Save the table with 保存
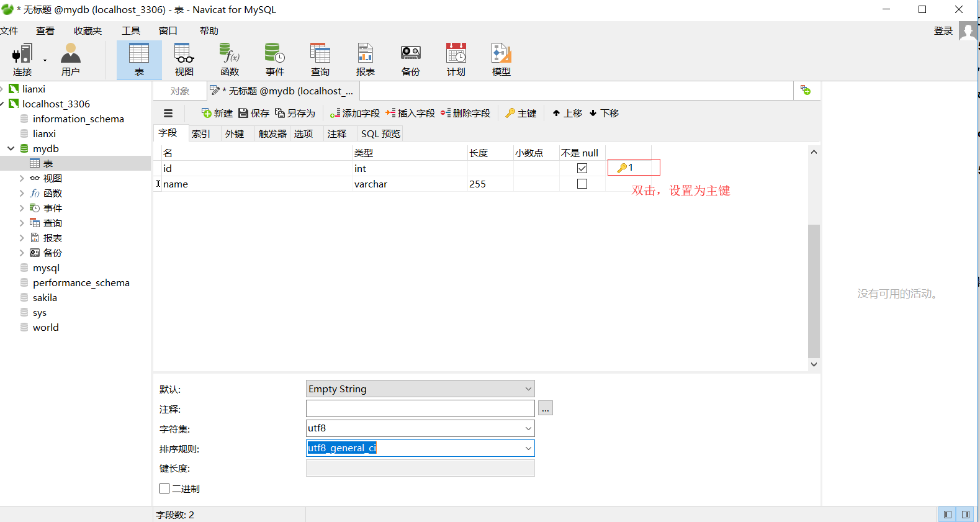The height and width of the screenshot is (522, 980). point(254,113)
